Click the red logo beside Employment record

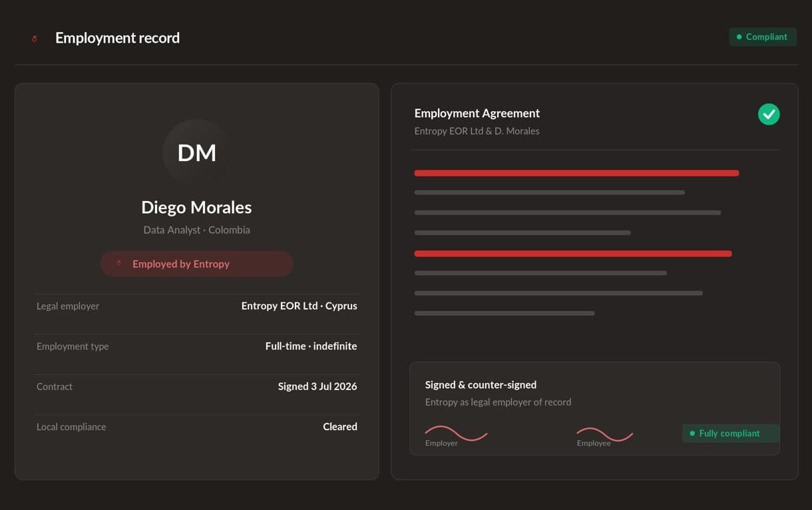tap(35, 39)
